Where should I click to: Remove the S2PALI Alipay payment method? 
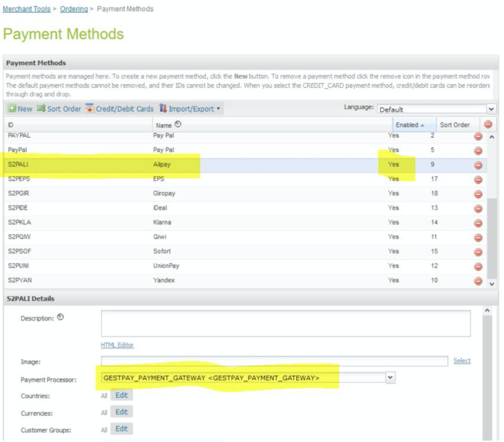(x=478, y=165)
